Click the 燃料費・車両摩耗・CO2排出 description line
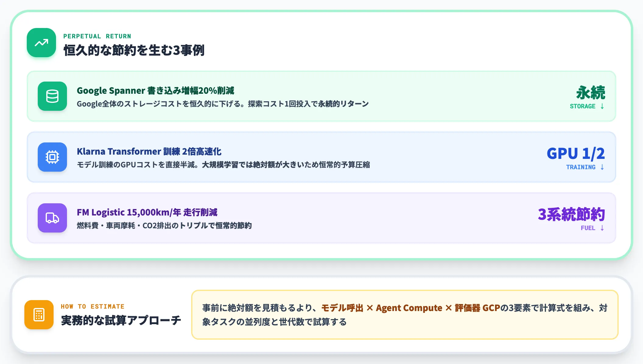The image size is (643, 364). 164,226
